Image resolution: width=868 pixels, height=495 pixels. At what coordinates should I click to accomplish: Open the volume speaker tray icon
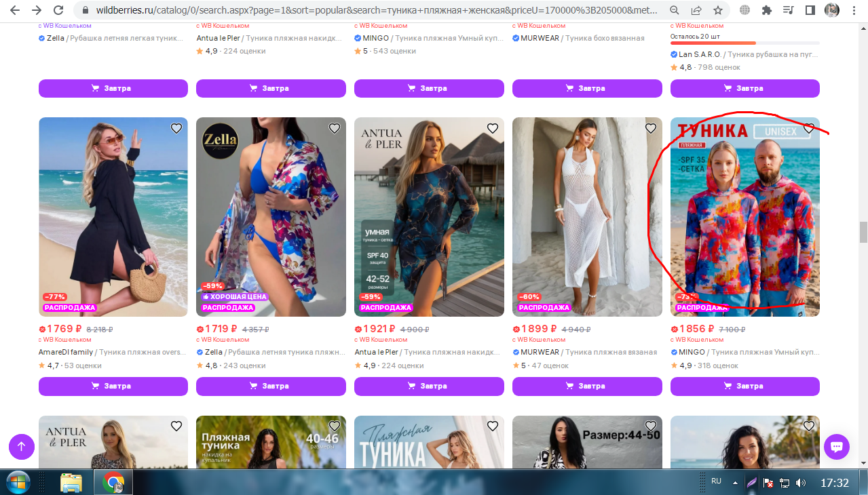click(801, 483)
